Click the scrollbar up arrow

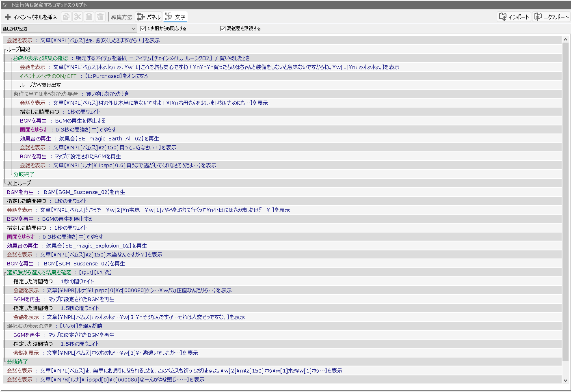(x=565, y=40)
